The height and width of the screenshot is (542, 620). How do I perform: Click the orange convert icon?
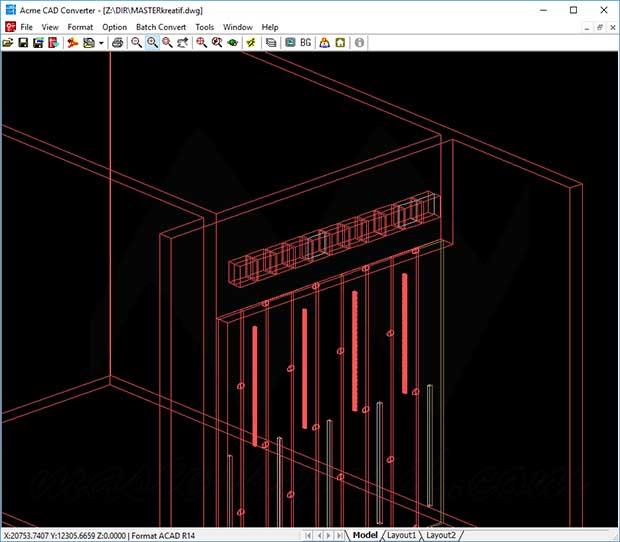pos(73,43)
